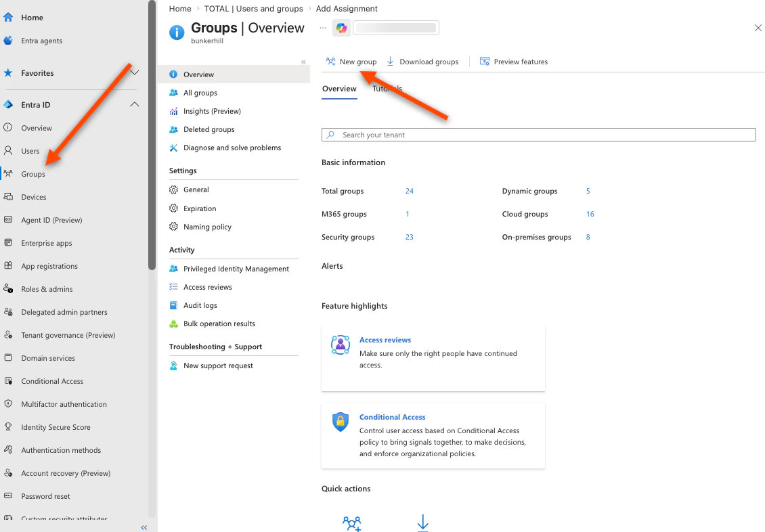
Task: Go to TOTAL | Users and groups breadcrumb
Action: tap(254, 9)
